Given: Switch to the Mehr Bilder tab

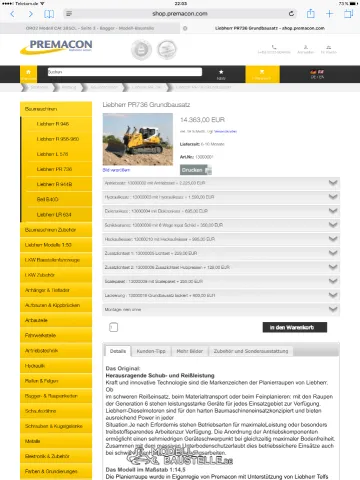Looking at the screenshot, I should click(x=190, y=351).
